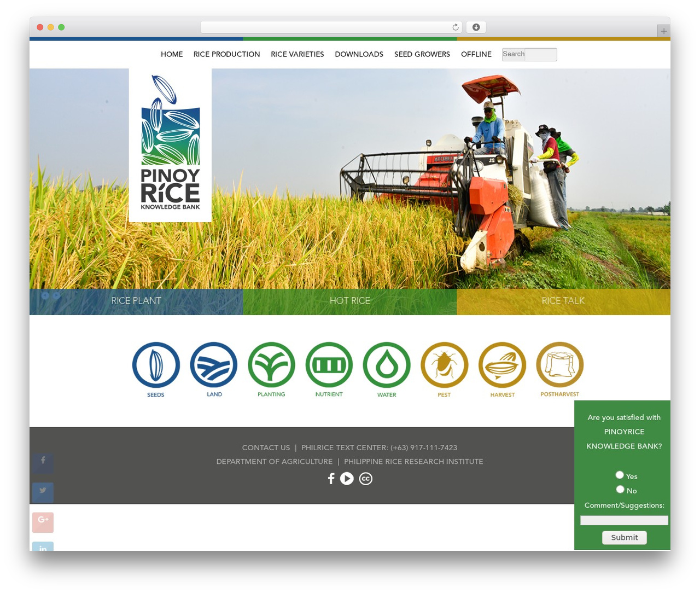Open the Rice Varieties menu
The height and width of the screenshot is (593, 700).
coord(297,54)
